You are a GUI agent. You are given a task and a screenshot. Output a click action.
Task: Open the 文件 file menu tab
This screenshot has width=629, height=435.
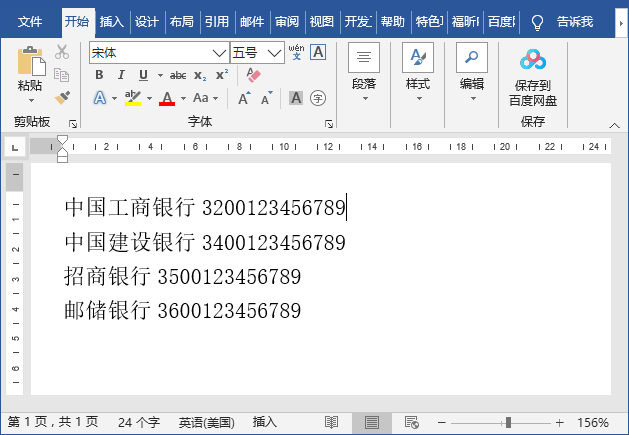click(x=30, y=21)
